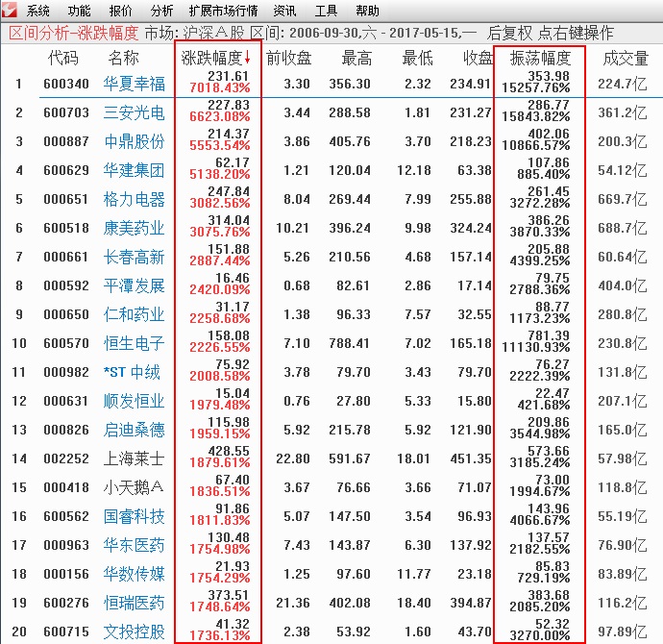Click the 7018.43% gain value
663x644 pixels.
pos(220,88)
